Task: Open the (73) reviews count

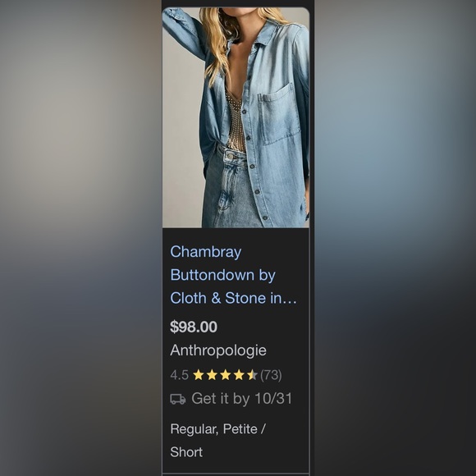Action: [271, 375]
